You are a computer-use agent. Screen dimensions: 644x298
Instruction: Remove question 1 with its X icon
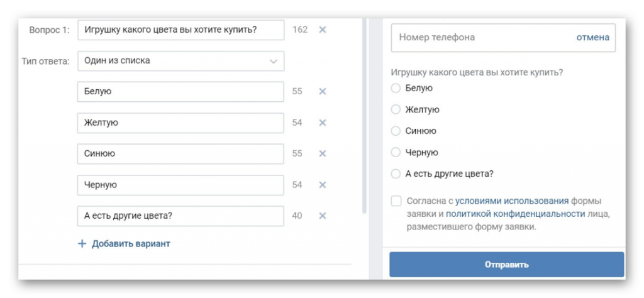pos(322,30)
